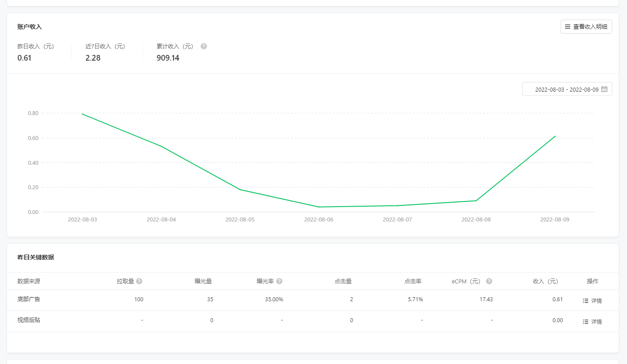Select the chart point at 2022-08-06

point(319,207)
